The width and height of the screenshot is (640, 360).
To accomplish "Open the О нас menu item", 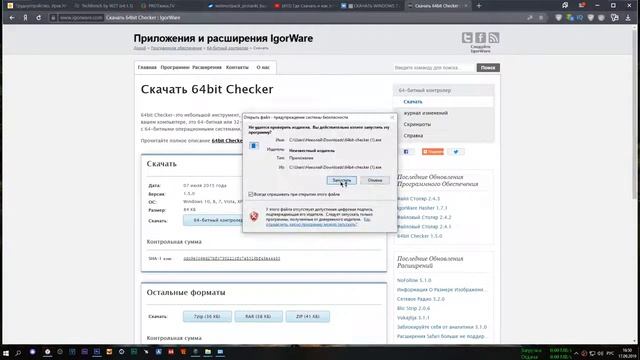I will coord(263,67).
